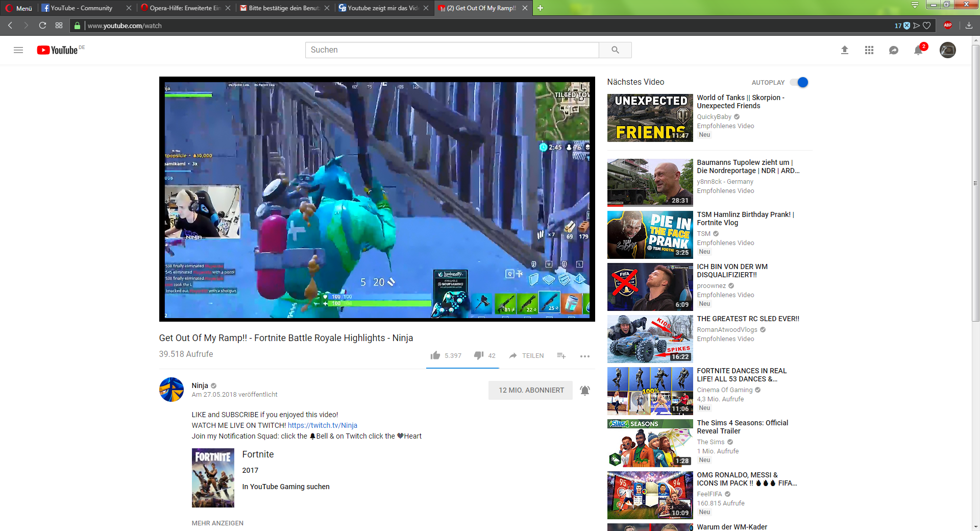Open Sims 4 Seasons trailer thumbnail

coord(650,443)
